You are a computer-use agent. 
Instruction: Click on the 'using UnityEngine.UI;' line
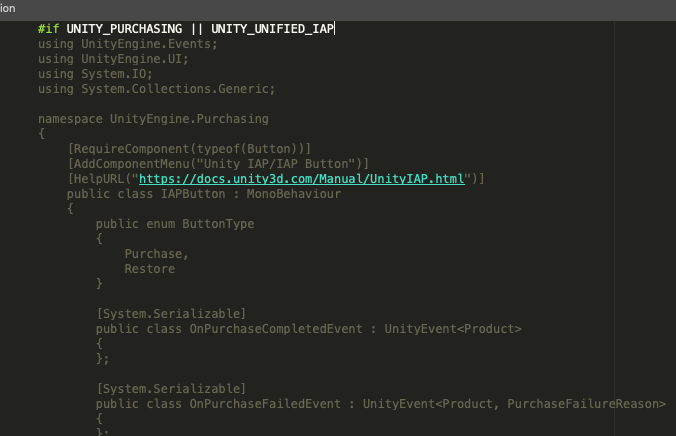click(113, 59)
